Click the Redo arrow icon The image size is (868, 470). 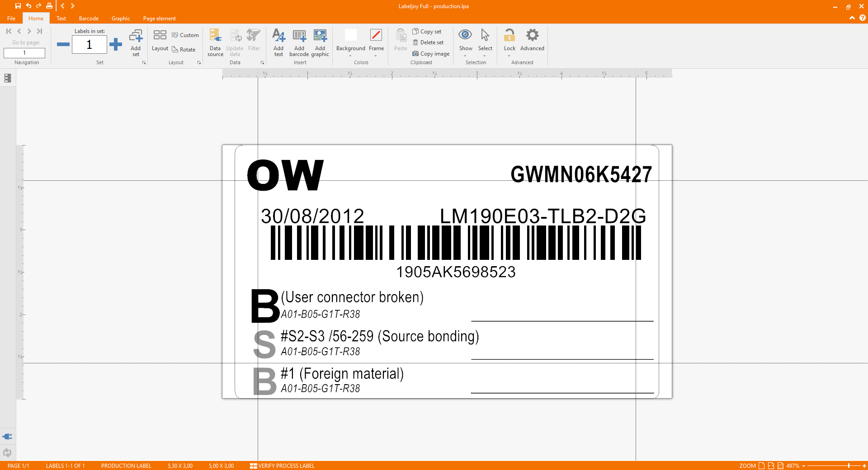pos(38,6)
